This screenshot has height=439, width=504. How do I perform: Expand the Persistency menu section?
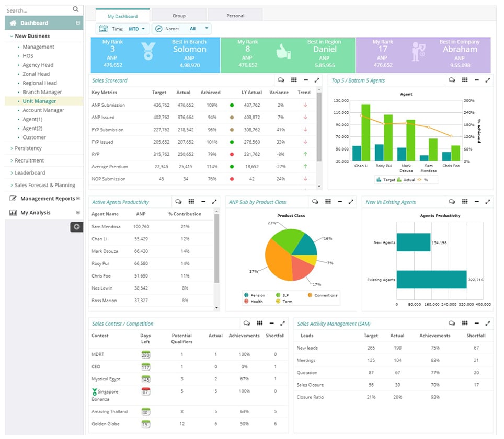coord(28,148)
